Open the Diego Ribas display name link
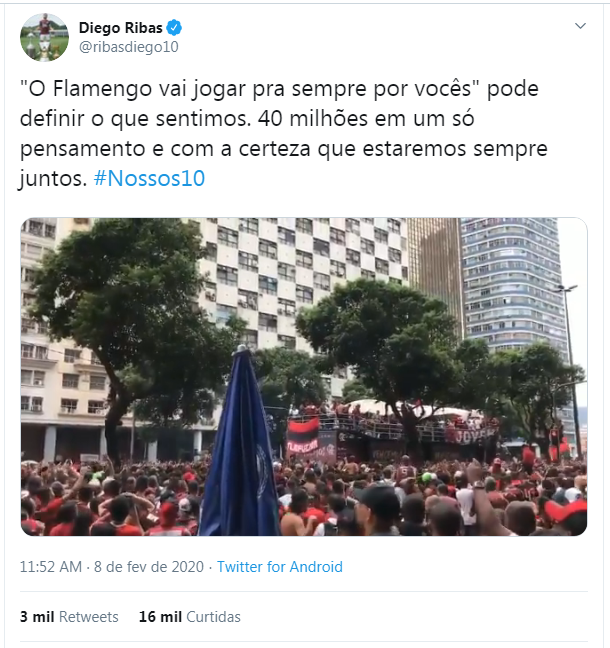The height and width of the screenshot is (648, 610). tap(121, 28)
